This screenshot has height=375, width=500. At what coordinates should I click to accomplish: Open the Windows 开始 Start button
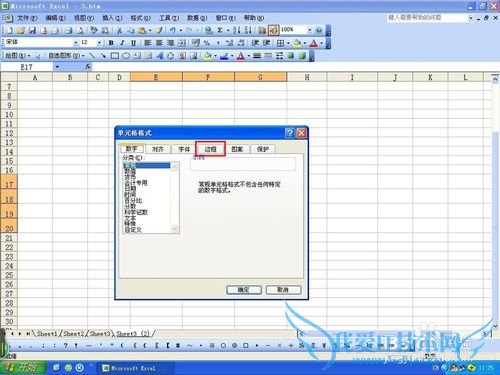pyautogui.click(x=22, y=368)
